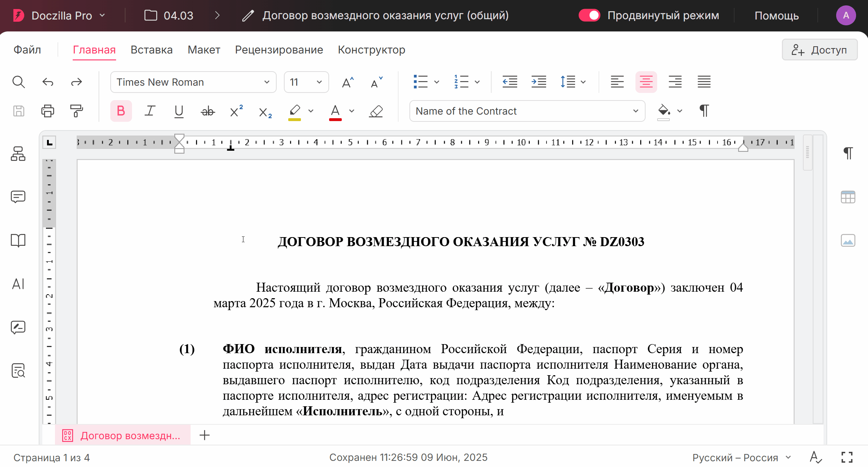868x467 pixels.
Task: Apply strikethrough formatting
Action: click(208, 111)
